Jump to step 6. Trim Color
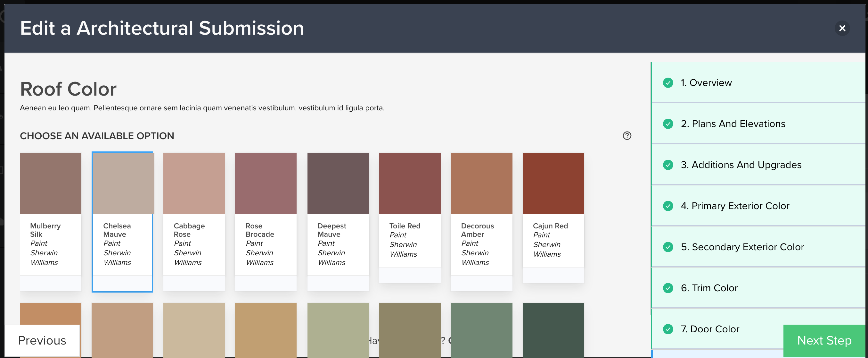The image size is (868, 358). (709, 288)
